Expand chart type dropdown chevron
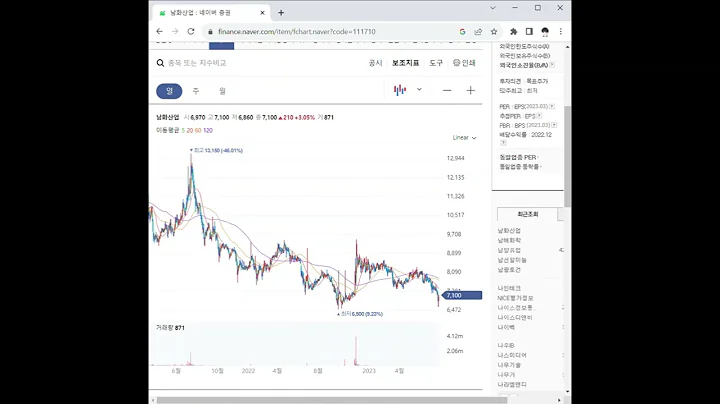The image size is (720, 404). point(419,90)
